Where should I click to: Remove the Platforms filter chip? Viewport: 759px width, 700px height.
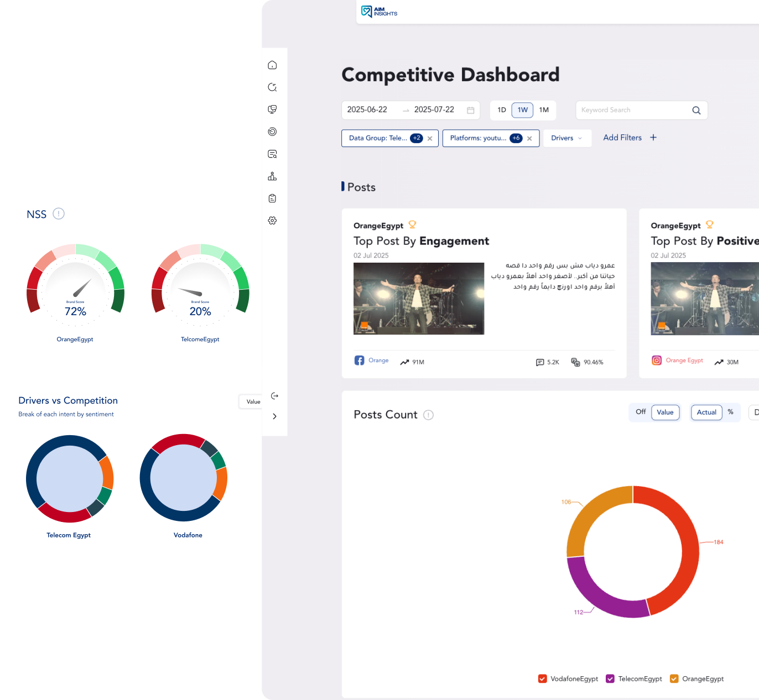529,139
